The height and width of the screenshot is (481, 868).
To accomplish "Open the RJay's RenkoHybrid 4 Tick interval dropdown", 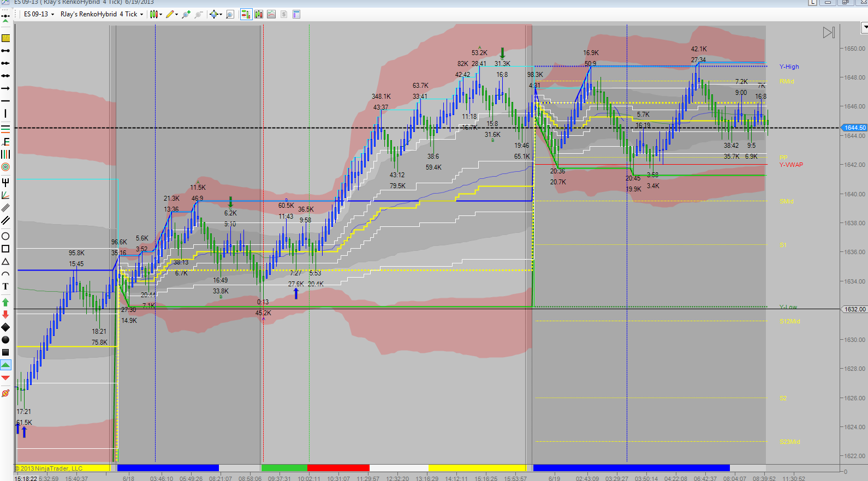I will [x=102, y=14].
